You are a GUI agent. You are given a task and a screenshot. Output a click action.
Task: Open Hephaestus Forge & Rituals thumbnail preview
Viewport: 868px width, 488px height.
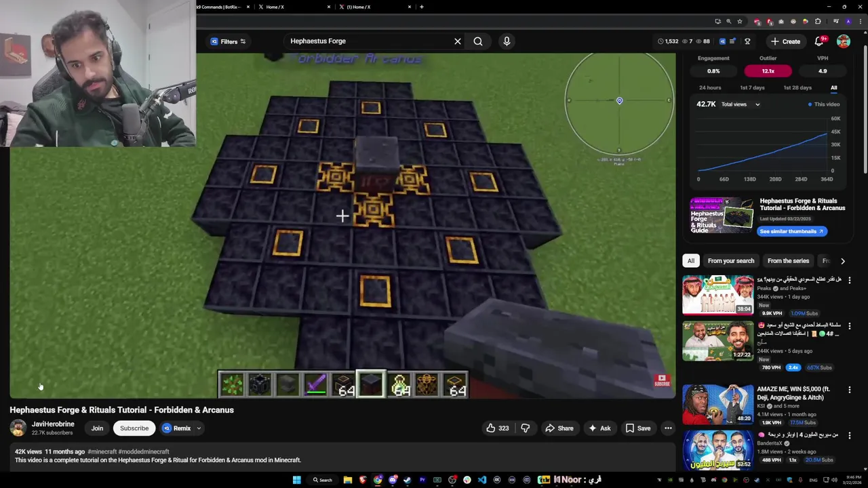click(722, 216)
